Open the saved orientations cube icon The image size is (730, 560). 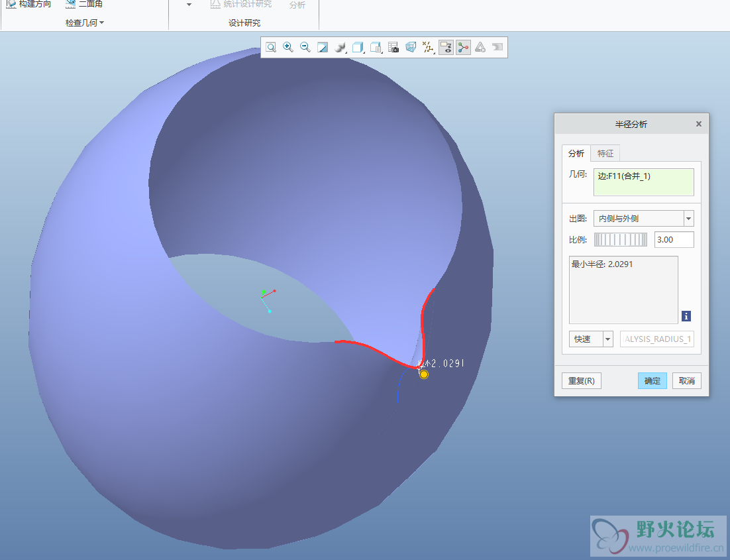358,47
